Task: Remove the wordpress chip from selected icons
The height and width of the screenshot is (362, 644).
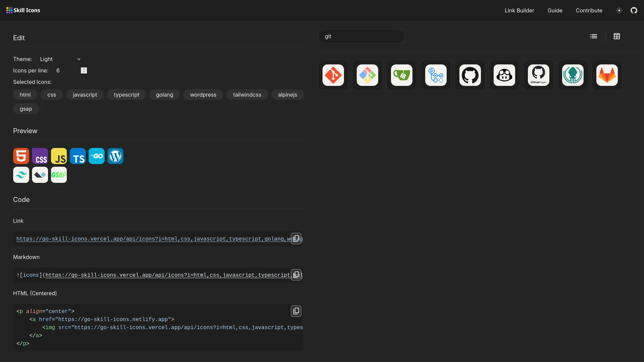Action: (203, 95)
